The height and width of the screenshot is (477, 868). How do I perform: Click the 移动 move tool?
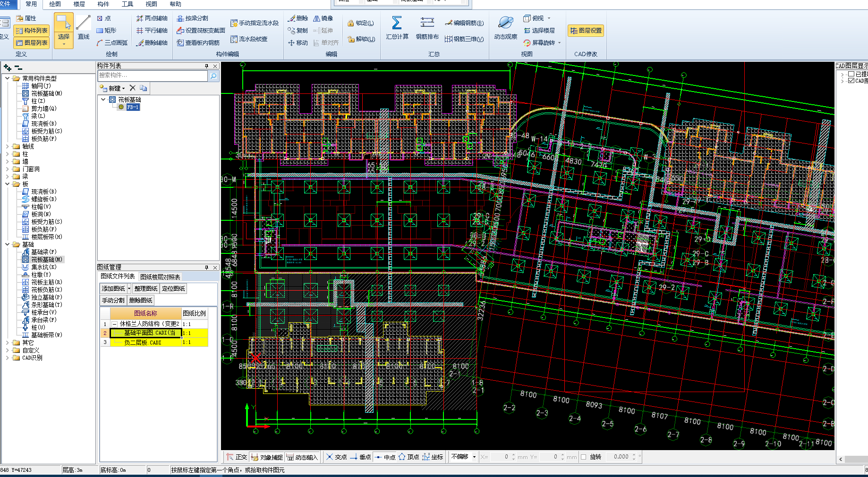(298, 43)
